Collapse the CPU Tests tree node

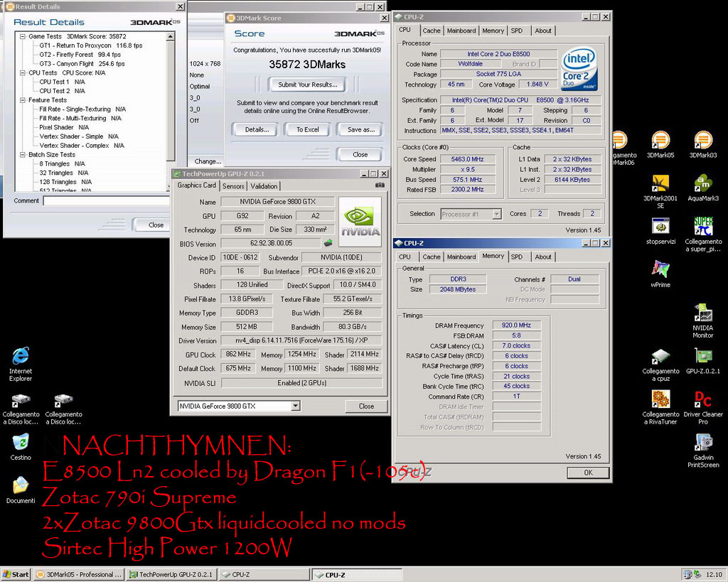point(22,73)
